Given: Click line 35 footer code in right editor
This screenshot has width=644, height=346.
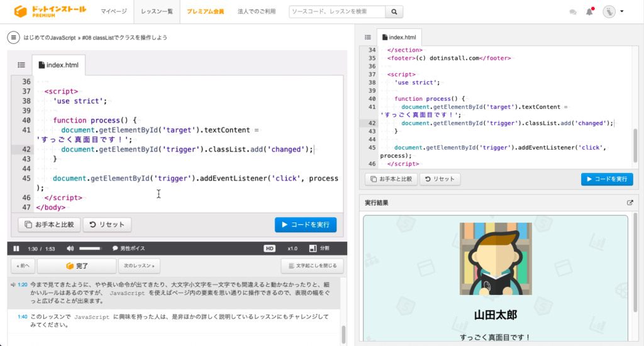Looking at the screenshot, I should [x=449, y=58].
